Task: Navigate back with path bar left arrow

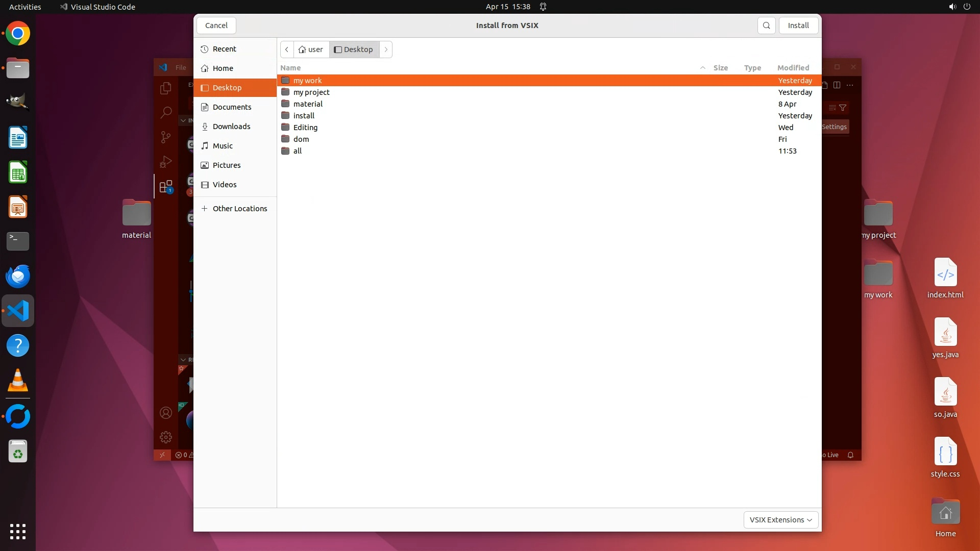Action: 287,49
